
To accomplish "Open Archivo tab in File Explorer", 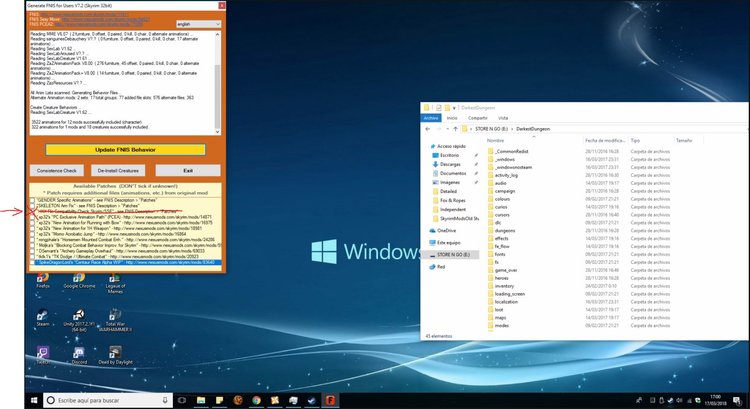I will pos(431,118).
